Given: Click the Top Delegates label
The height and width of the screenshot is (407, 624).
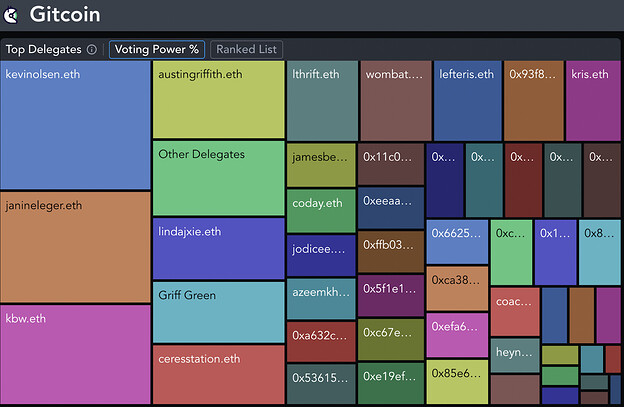Looking at the screenshot, I should [43, 49].
